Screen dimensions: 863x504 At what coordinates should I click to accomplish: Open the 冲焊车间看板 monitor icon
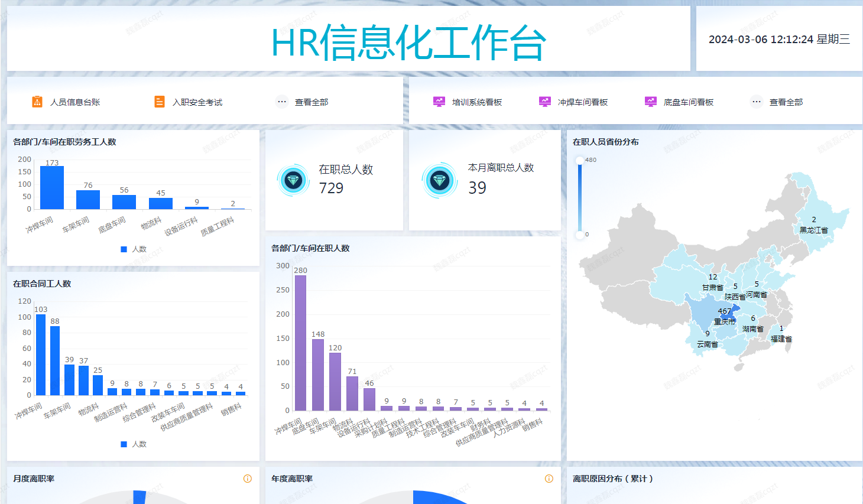544,101
